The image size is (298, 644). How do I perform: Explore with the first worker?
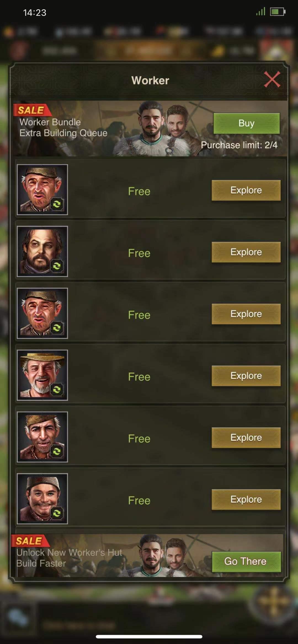point(246,190)
